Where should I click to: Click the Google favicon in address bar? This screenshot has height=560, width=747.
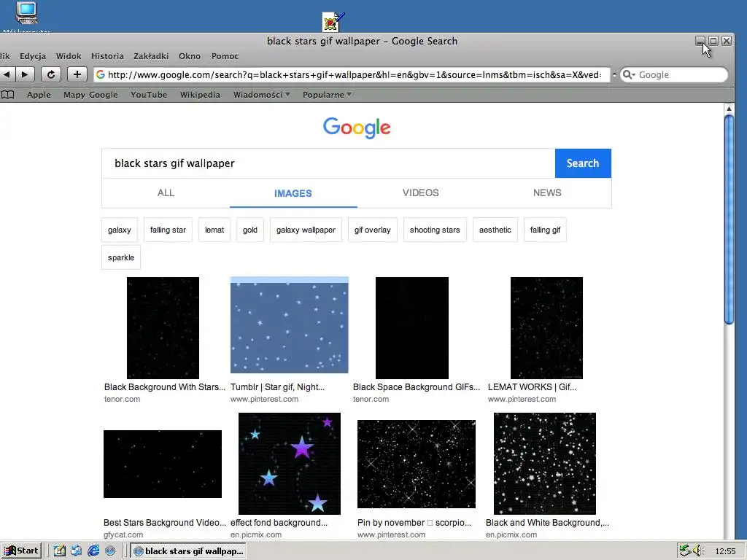tap(101, 75)
